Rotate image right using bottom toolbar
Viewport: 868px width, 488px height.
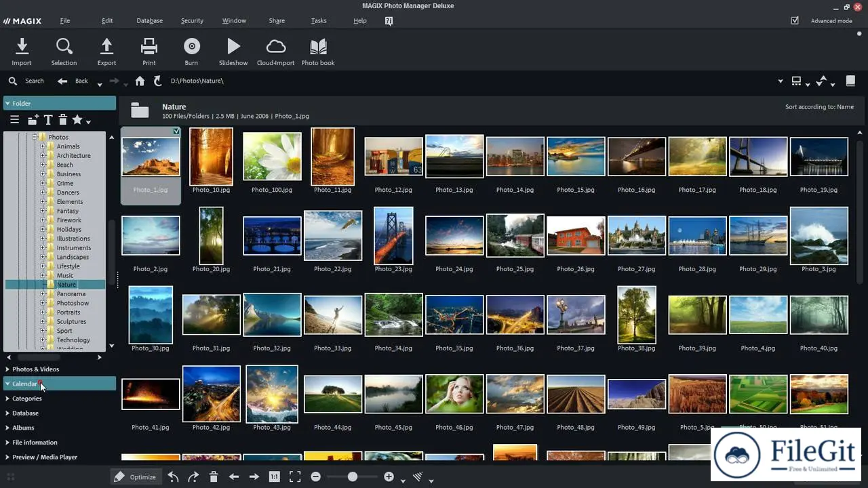point(193,477)
